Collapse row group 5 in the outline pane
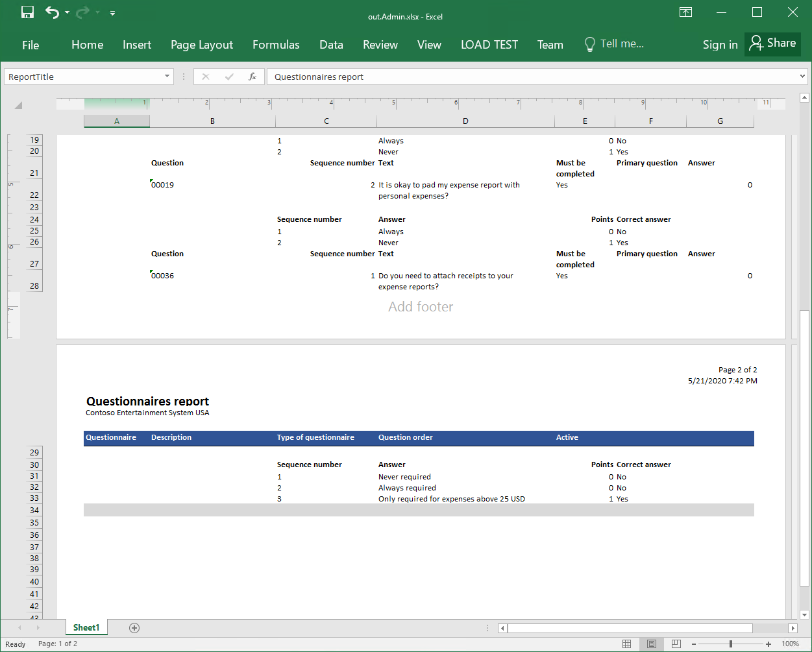The width and height of the screenshot is (812, 652). point(10,184)
